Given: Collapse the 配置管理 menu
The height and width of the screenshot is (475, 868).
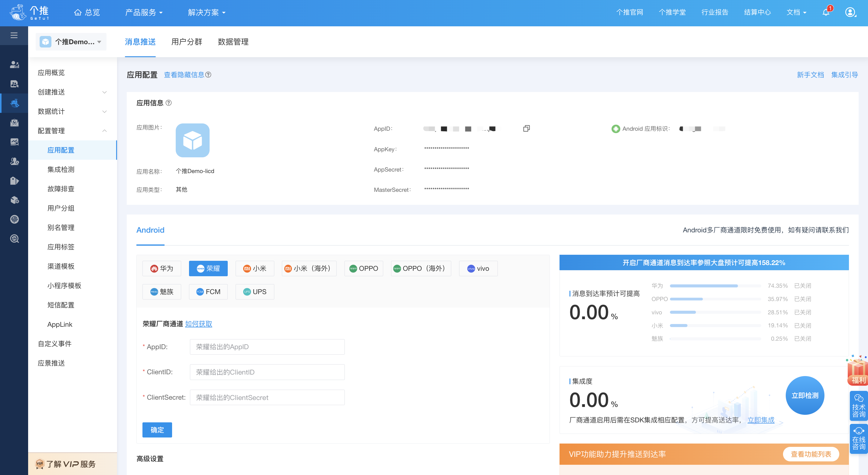Looking at the screenshot, I should (72, 131).
